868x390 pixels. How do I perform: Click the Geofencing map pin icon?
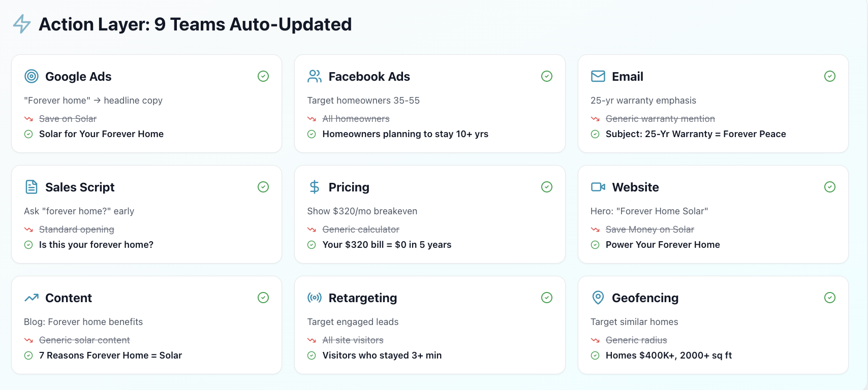pyautogui.click(x=598, y=298)
